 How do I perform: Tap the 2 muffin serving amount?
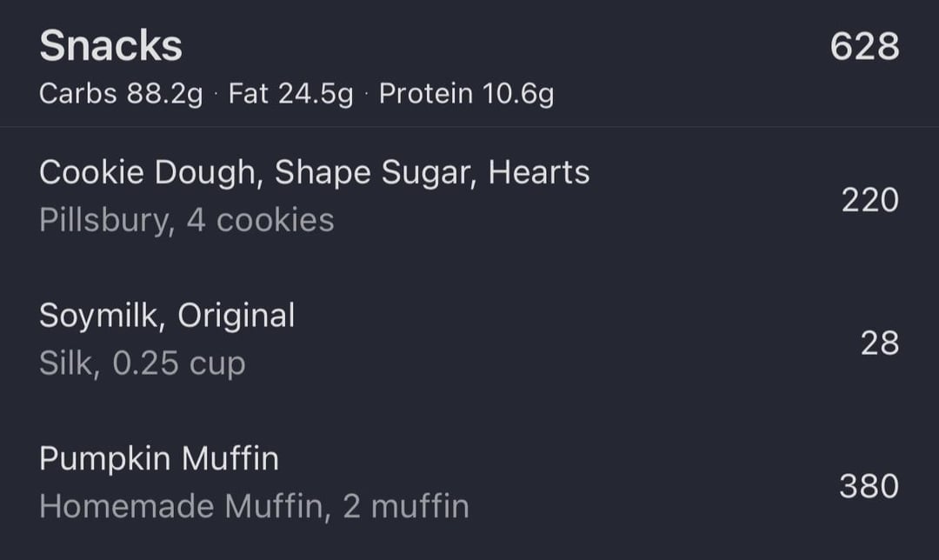pos(406,506)
